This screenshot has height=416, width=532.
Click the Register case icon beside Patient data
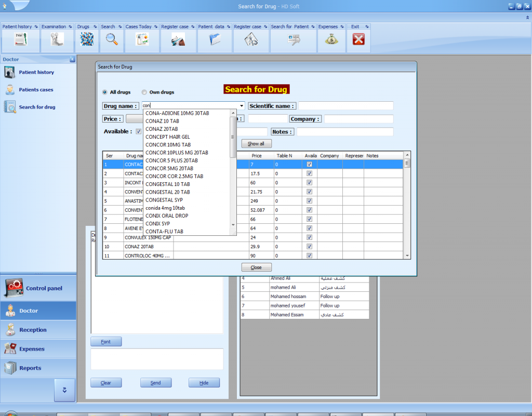point(251,39)
